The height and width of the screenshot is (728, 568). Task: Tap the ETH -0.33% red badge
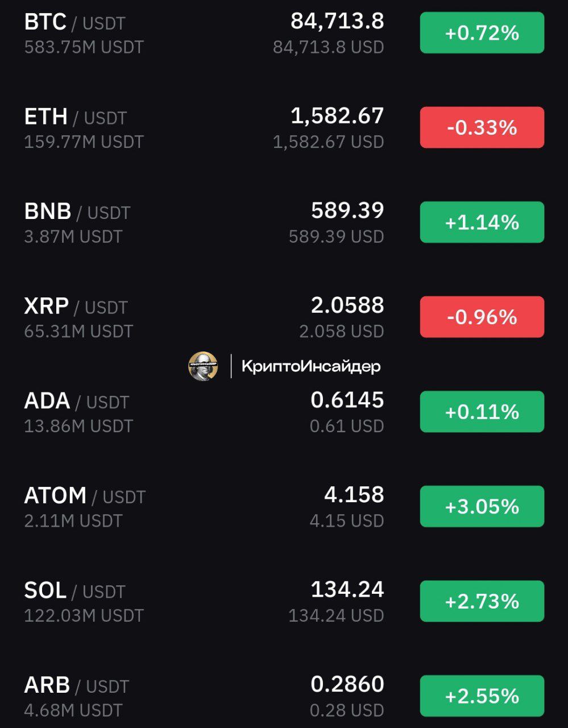[x=482, y=127]
